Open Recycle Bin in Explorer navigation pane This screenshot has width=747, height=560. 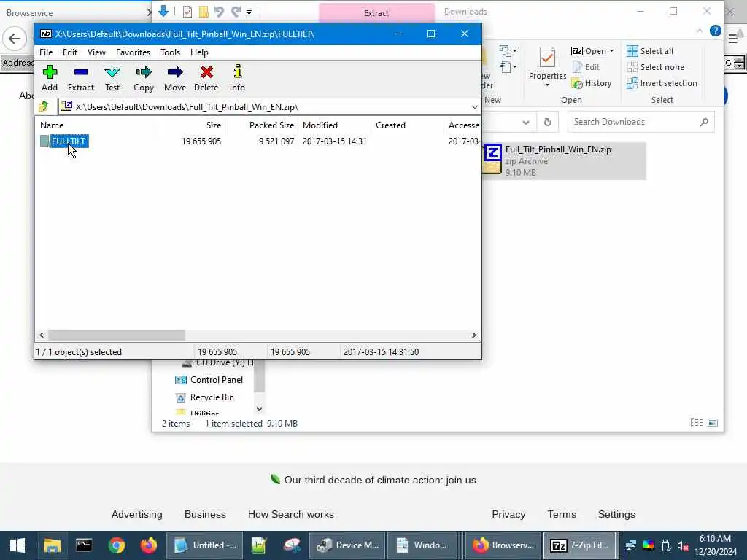click(205, 397)
